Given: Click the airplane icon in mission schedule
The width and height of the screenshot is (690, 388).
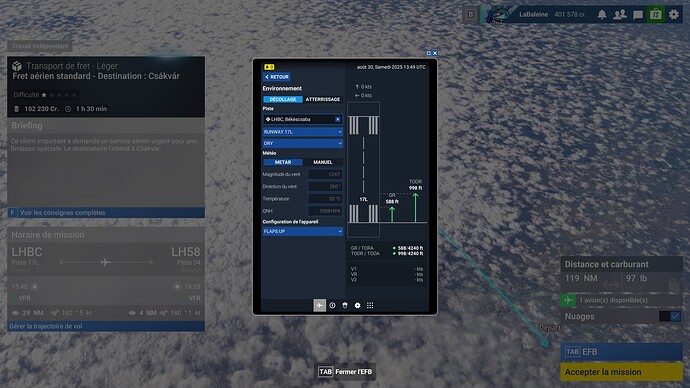Looking at the screenshot, I should pyautogui.click(x=105, y=262).
